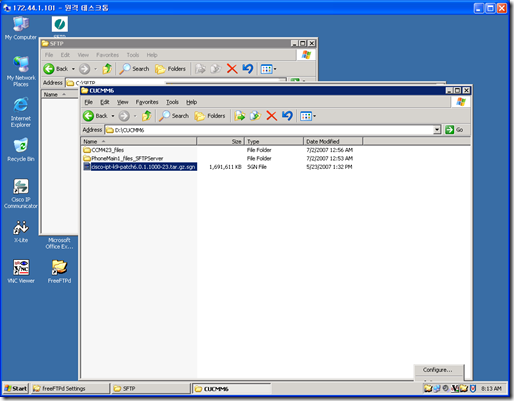Open Favorites menu in the SFTP window
514x401 pixels.
click(107, 55)
